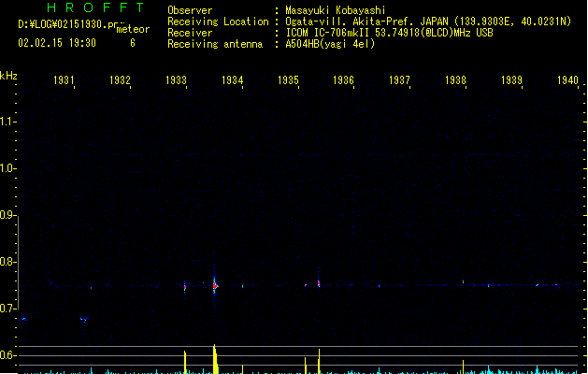Image resolution: width=588 pixels, height=374 pixels.
Task: Click the Observer name Masayuki Kobayashi
Action: point(336,10)
